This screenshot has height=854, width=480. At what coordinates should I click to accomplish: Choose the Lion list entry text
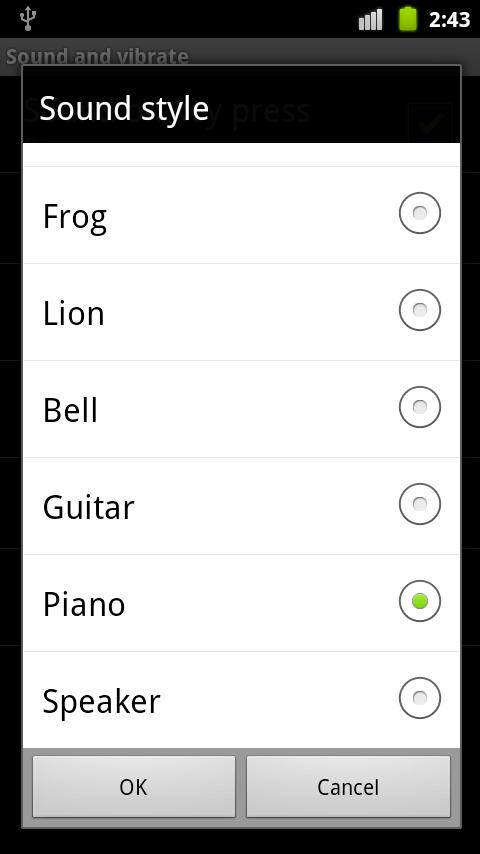point(74,314)
